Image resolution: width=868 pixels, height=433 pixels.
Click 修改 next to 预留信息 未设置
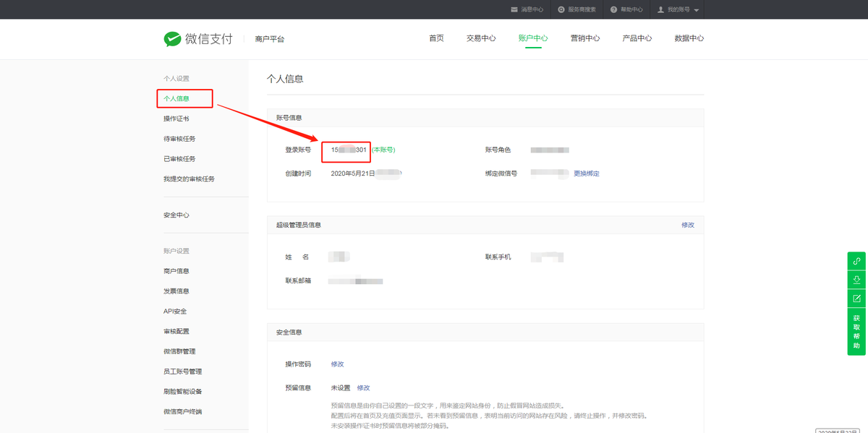click(x=363, y=388)
